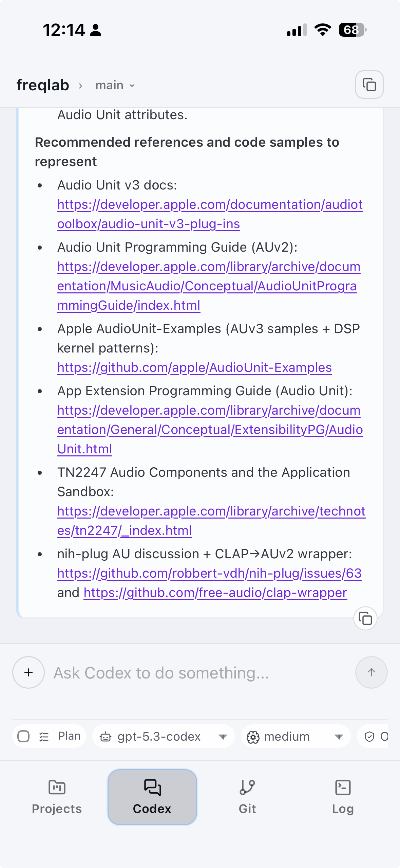Open the main branch dropdown
Image resolution: width=400 pixels, height=868 pixels.
115,85
